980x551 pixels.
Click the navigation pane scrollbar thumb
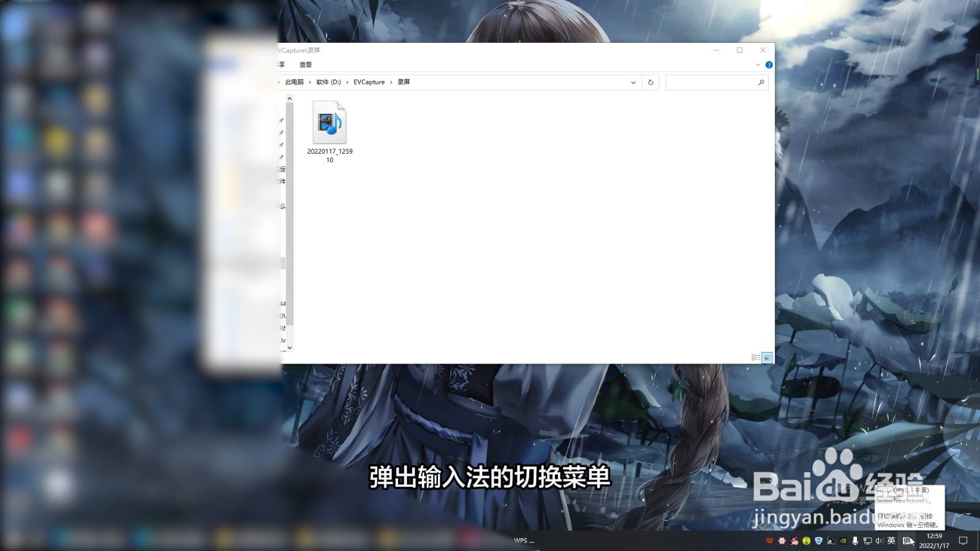[290, 214]
